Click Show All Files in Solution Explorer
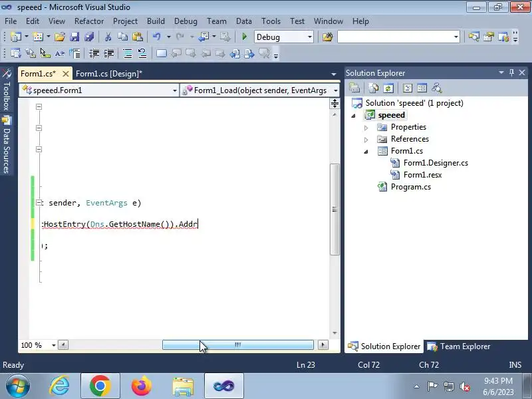Screen dimensions: 532x399 [374, 88]
